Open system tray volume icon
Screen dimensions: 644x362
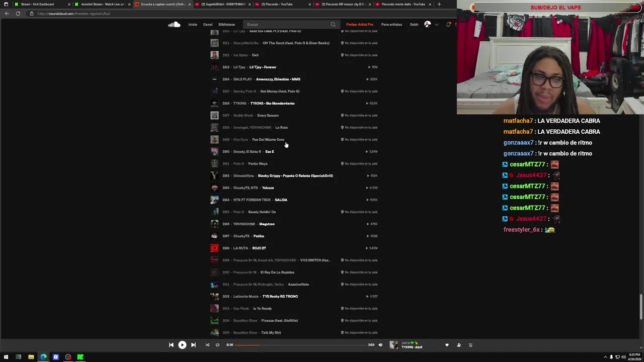pyautogui.click(x=623, y=357)
